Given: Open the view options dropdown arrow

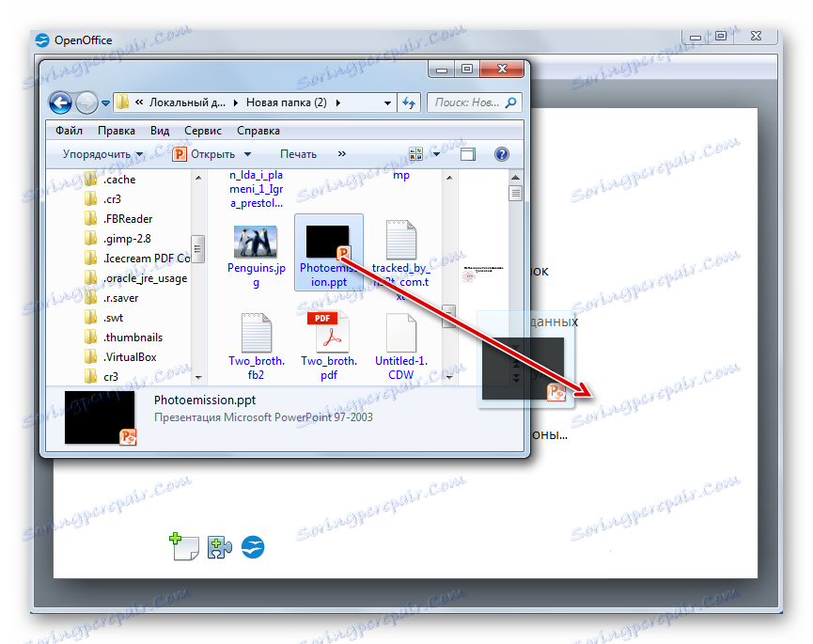Looking at the screenshot, I should [436, 154].
